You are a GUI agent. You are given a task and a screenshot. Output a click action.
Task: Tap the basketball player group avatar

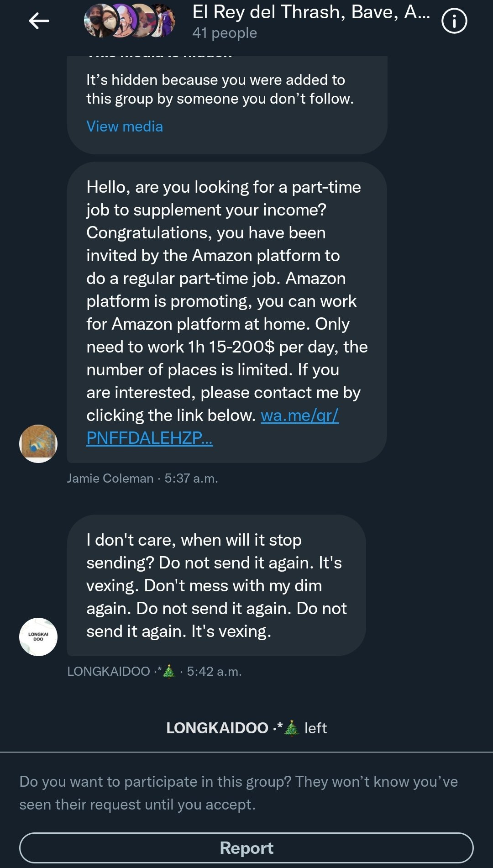click(x=164, y=21)
